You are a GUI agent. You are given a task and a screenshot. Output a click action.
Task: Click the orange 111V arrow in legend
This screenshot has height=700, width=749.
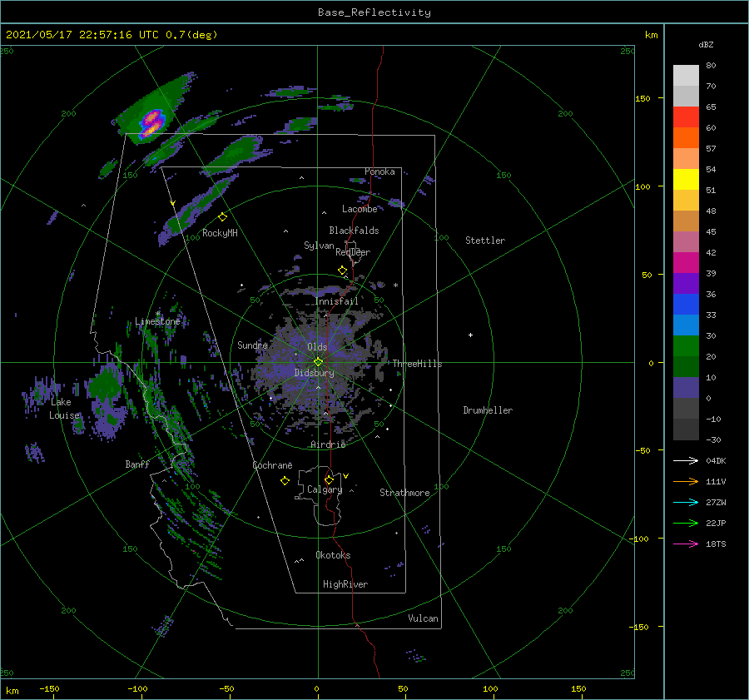(x=686, y=482)
